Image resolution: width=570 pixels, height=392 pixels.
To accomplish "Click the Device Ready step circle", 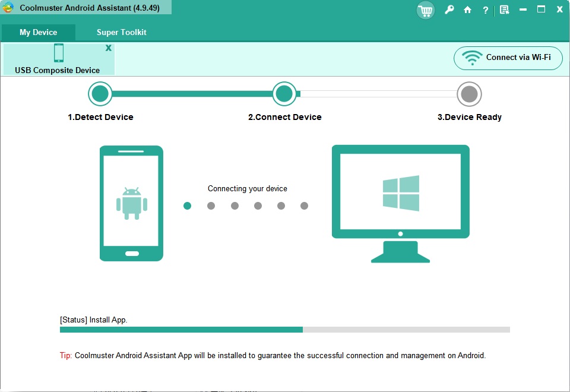I will (x=469, y=94).
